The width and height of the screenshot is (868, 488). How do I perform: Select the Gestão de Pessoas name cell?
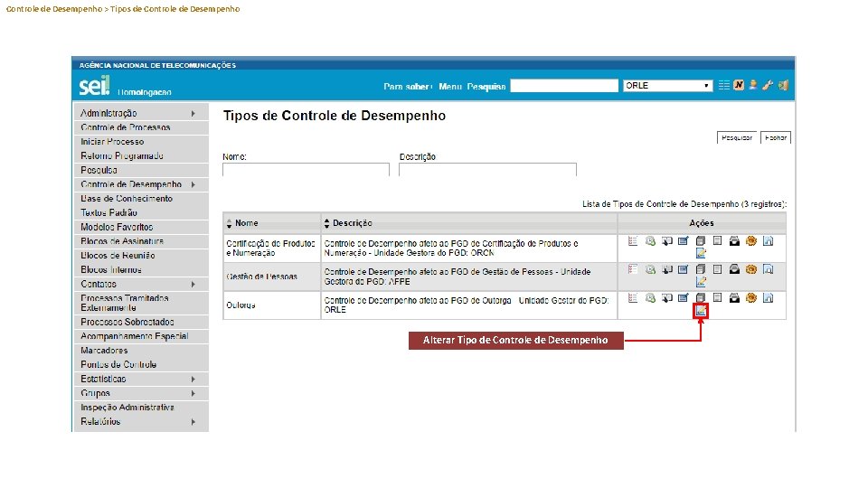271,277
